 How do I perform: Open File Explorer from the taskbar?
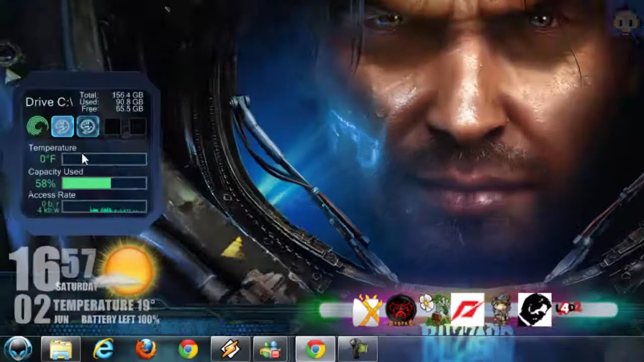coord(60,349)
